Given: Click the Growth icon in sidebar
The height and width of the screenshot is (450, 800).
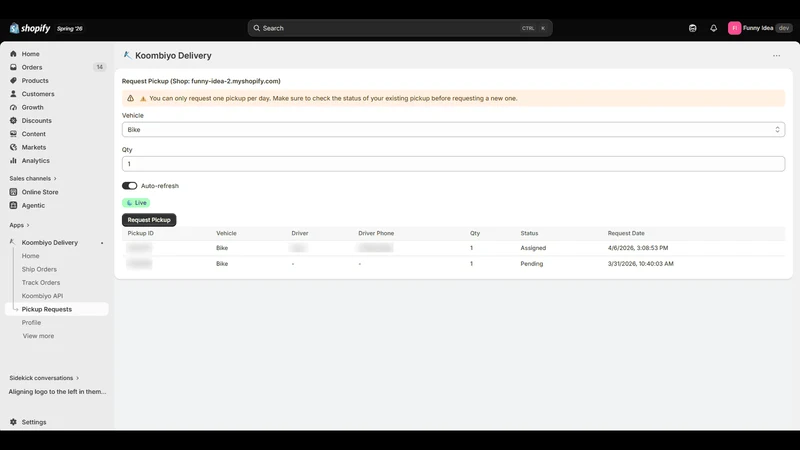Looking at the screenshot, I should [x=13, y=107].
